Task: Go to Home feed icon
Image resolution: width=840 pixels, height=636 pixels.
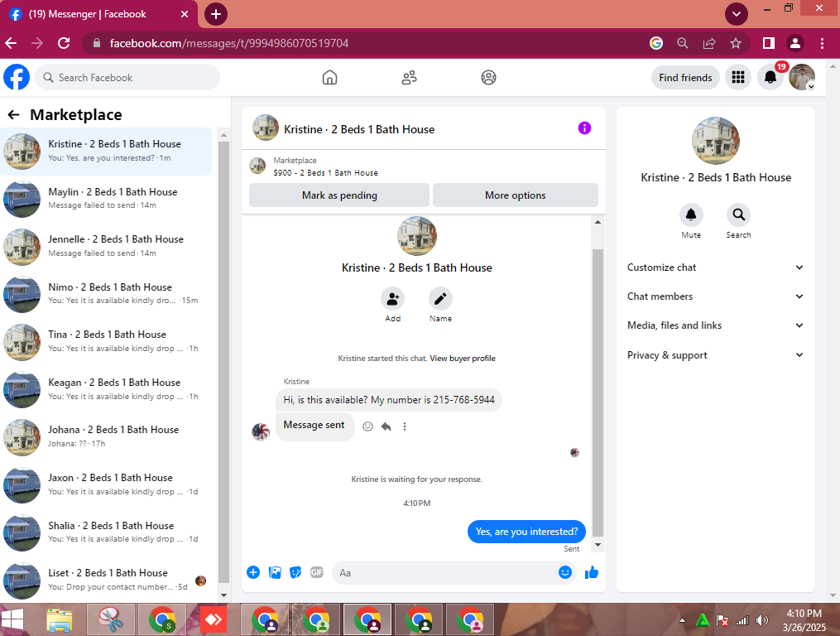Action: 329,78
